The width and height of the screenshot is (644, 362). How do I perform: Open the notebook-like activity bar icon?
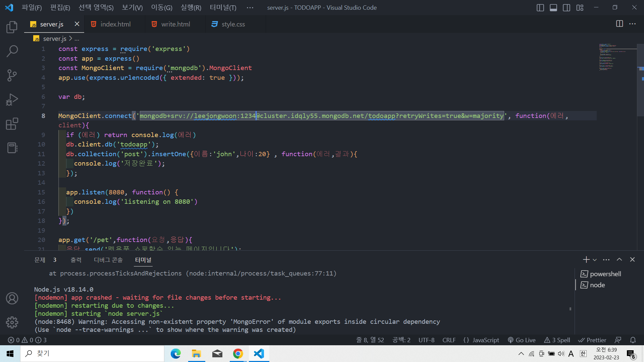pos(12,148)
